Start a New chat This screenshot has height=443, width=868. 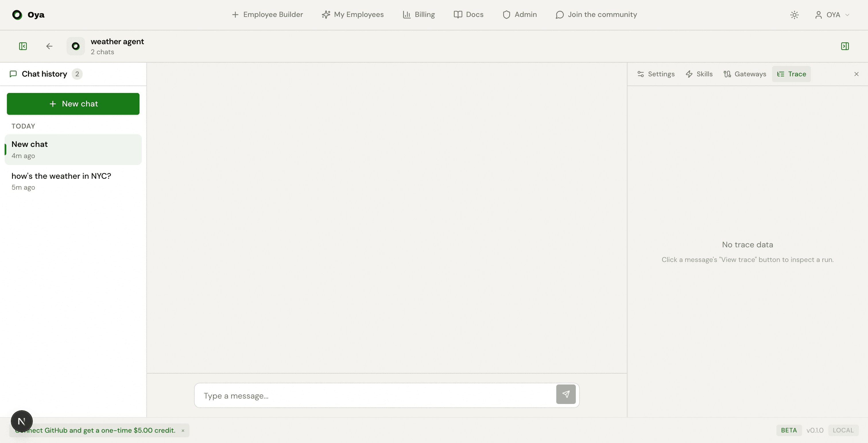73,104
